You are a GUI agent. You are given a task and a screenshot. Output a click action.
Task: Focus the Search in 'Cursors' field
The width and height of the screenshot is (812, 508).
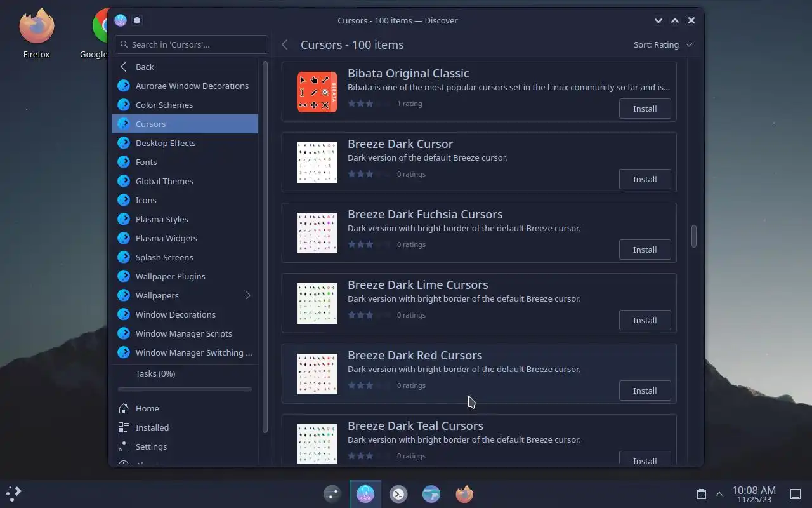(192, 44)
